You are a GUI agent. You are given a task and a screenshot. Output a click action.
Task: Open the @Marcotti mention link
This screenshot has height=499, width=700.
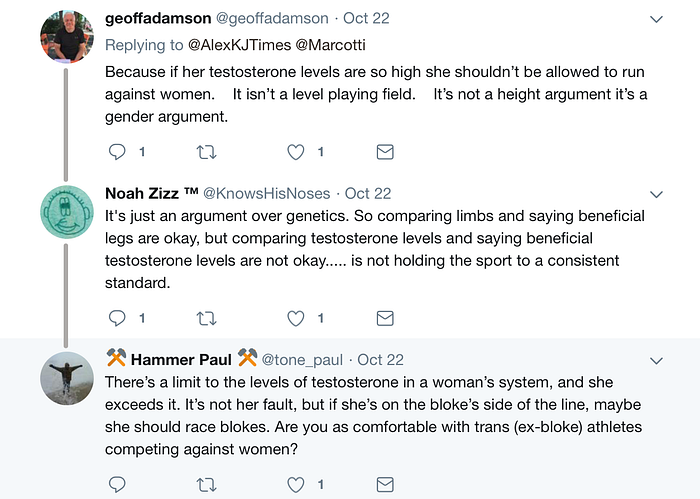point(330,45)
